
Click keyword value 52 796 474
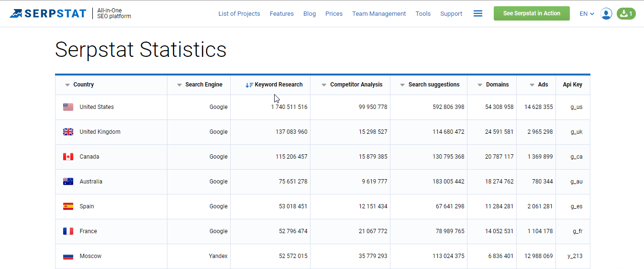coord(293,231)
